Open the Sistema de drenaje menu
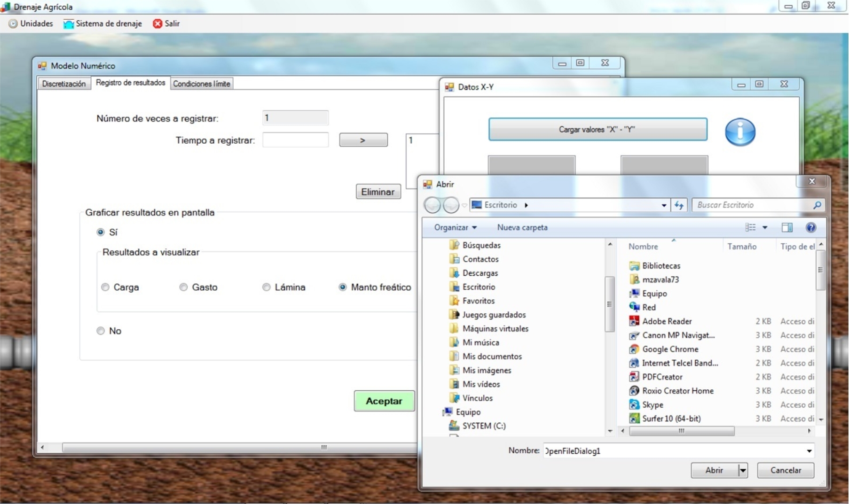This screenshot has width=849, height=504. coord(102,23)
